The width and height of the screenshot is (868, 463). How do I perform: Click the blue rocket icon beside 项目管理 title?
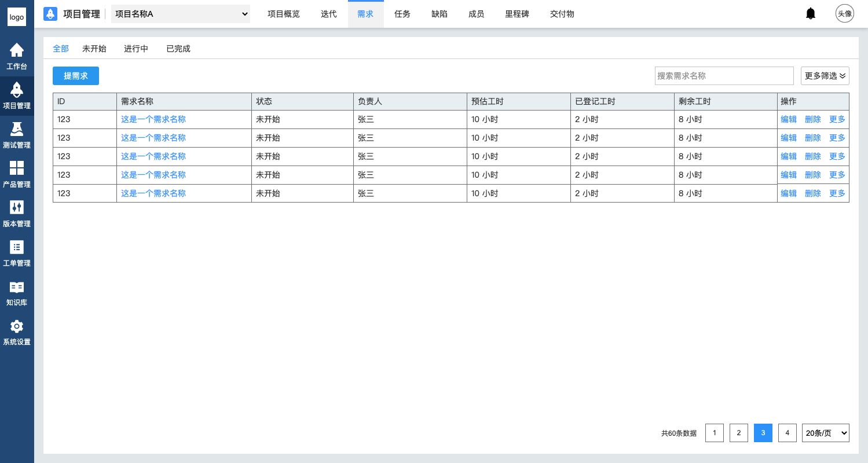50,14
